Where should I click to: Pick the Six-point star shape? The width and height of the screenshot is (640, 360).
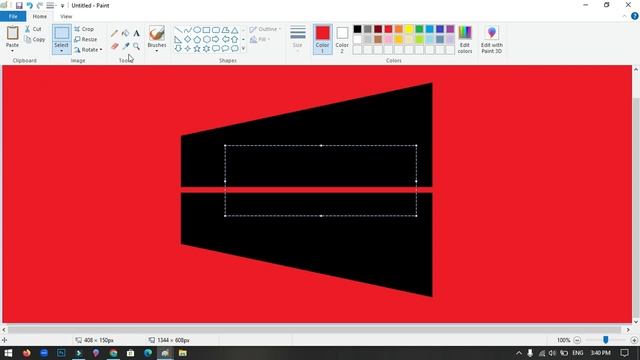pyautogui.click(x=207, y=49)
